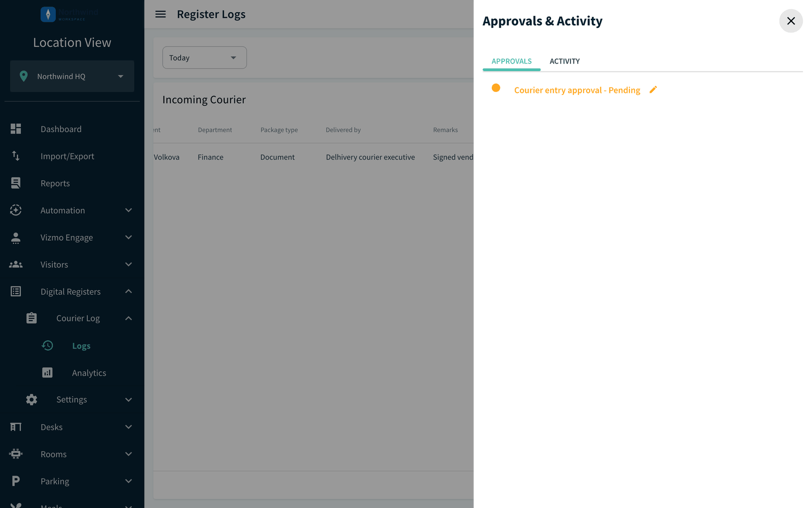Click the Desks icon
The height and width of the screenshot is (508, 812).
pos(16,427)
